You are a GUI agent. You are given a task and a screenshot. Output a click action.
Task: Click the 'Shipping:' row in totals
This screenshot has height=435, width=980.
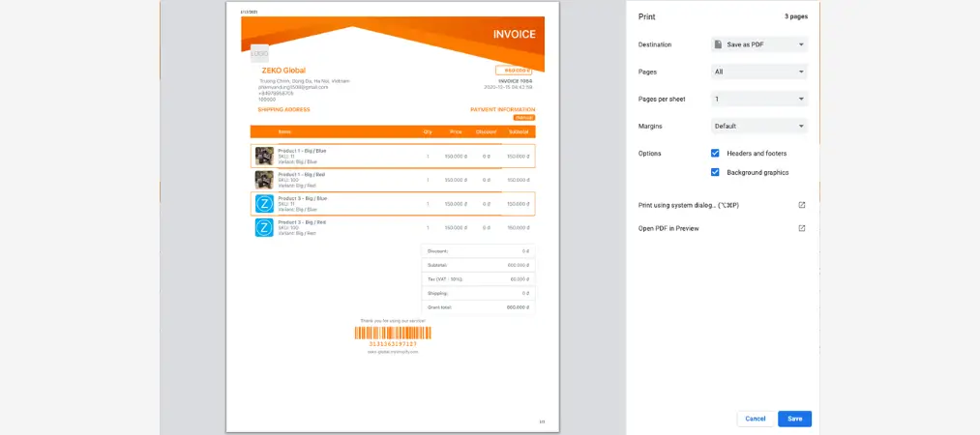(478, 293)
